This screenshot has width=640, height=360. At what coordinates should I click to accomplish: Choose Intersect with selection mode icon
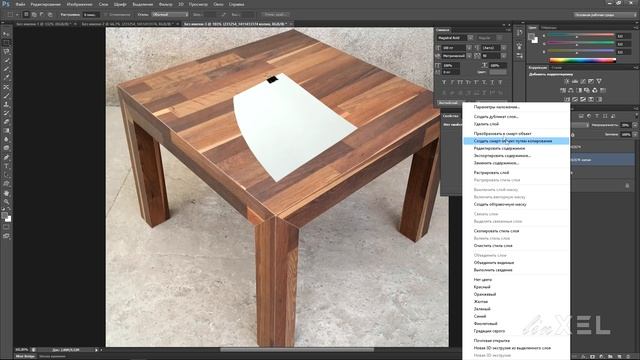(x=50, y=15)
